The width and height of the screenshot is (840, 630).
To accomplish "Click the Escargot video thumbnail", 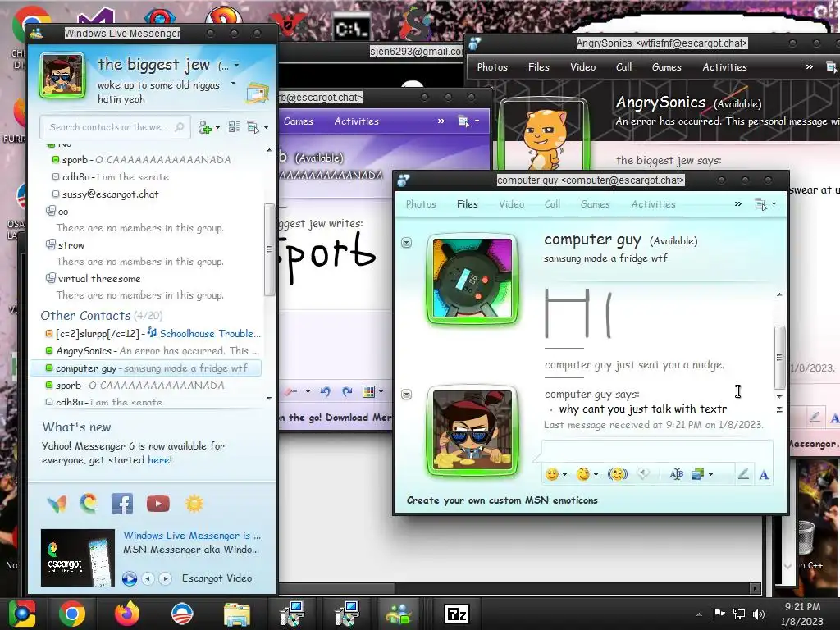I will [x=78, y=558].
